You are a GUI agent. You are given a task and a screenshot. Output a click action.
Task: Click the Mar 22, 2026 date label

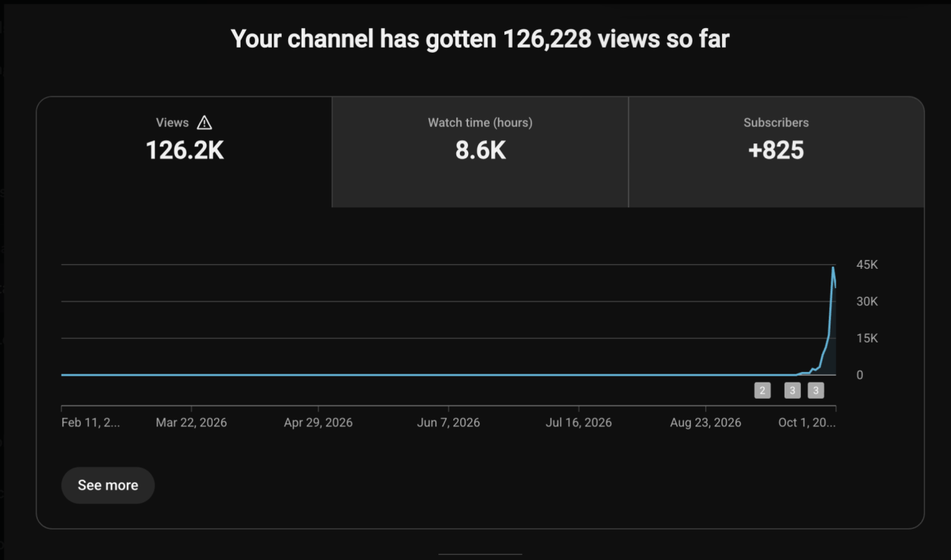[191, 423]
